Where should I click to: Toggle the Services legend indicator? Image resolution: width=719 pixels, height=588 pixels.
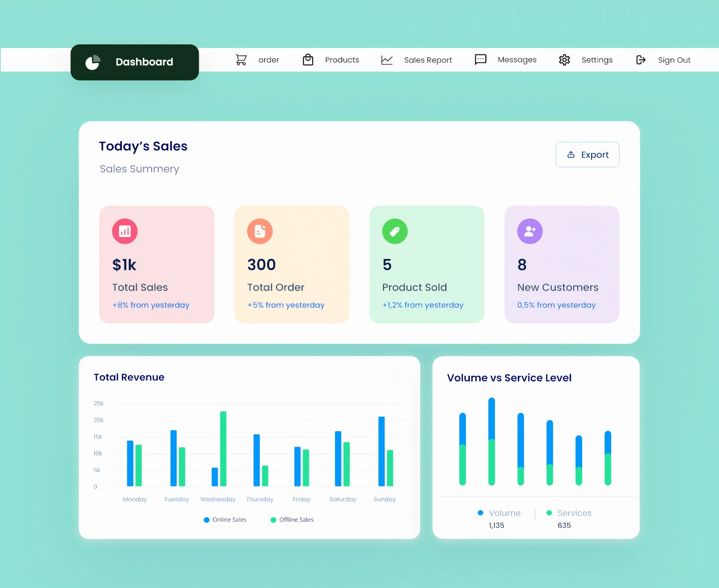(x=548, y=513)
